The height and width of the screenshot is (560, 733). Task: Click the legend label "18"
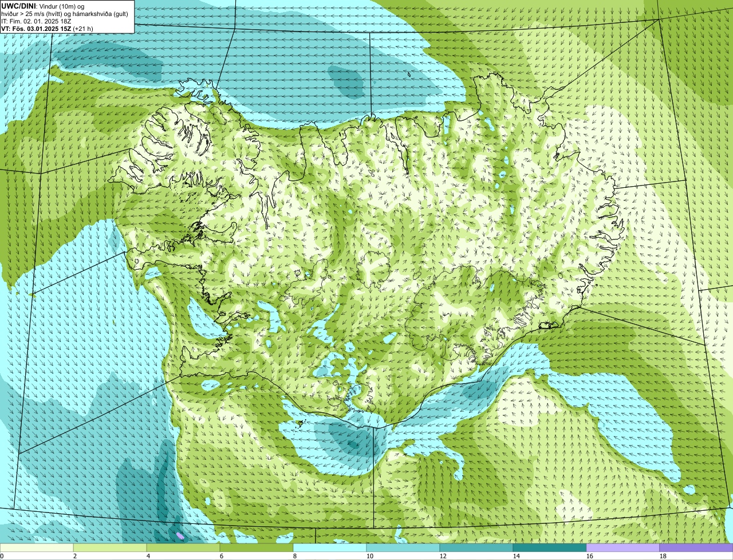663,556
